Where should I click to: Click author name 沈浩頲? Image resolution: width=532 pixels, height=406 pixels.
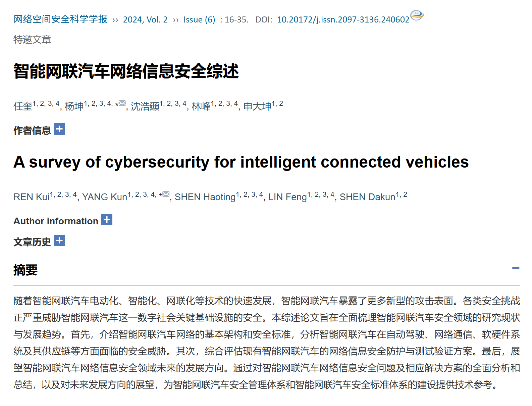point(145,106)
